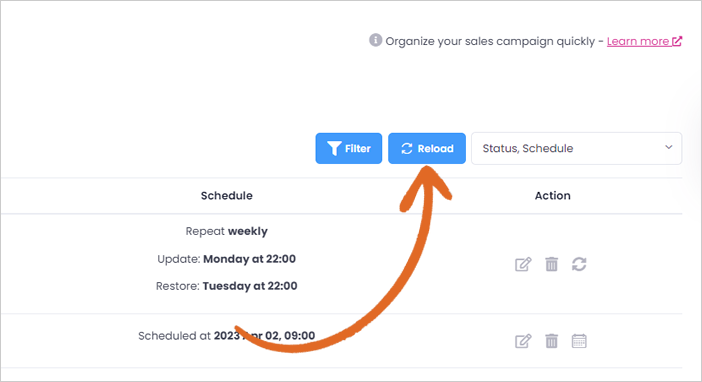Click the info icon before Organize text
The height and width of the screenshot is (382, 702).
click(x=375, y=40)
